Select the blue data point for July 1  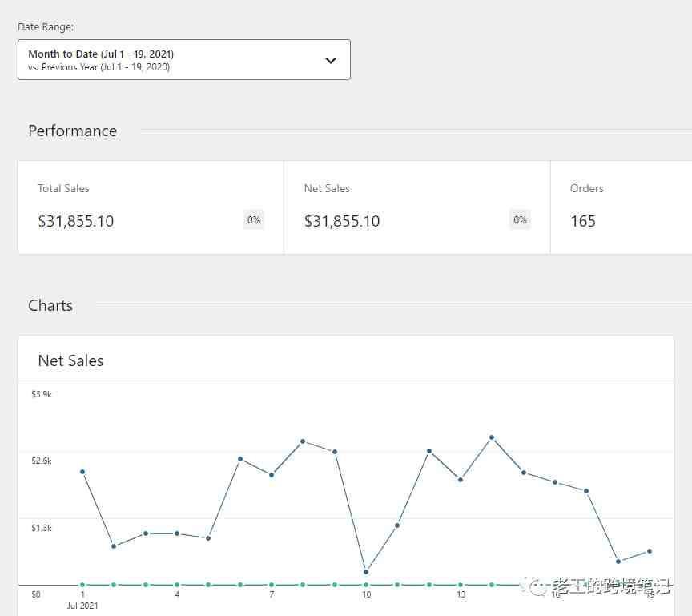(82, 472)
